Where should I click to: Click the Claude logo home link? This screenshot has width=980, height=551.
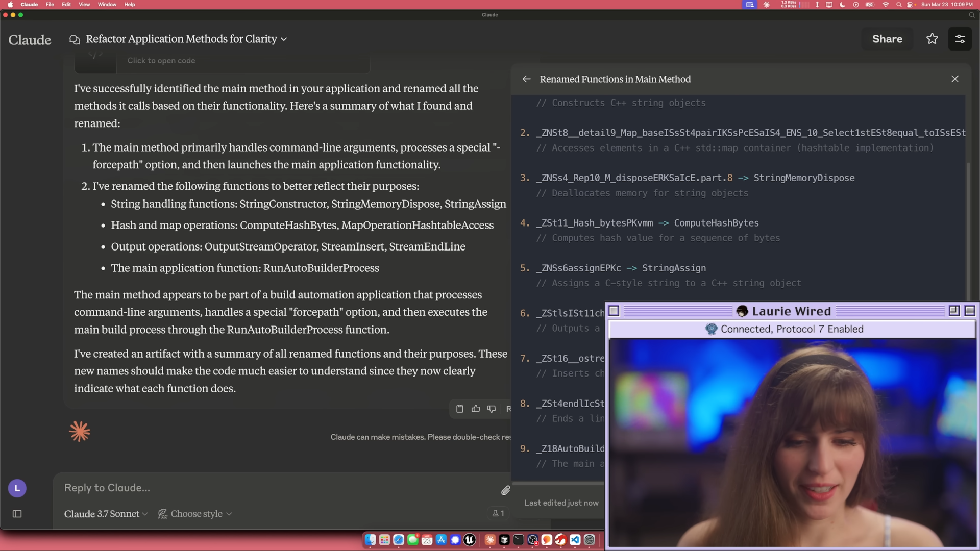(30, 40)
